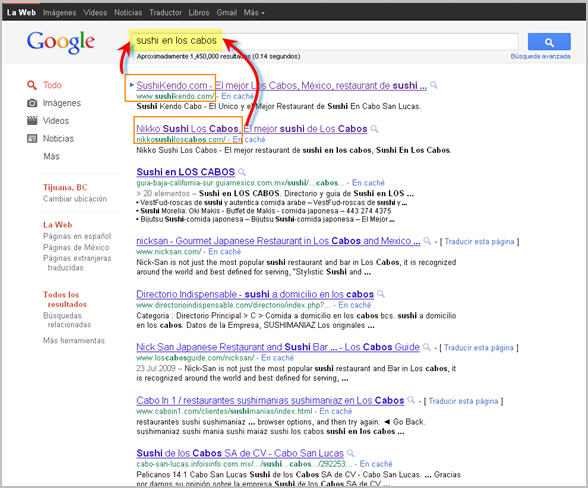
Task: View En caché for www.nicksan.com
Action: 224,252
